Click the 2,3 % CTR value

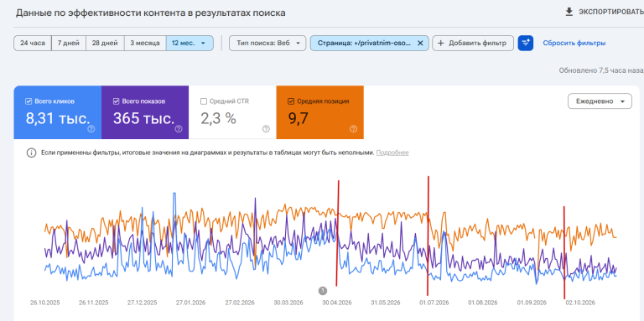(x=218, y=119)
